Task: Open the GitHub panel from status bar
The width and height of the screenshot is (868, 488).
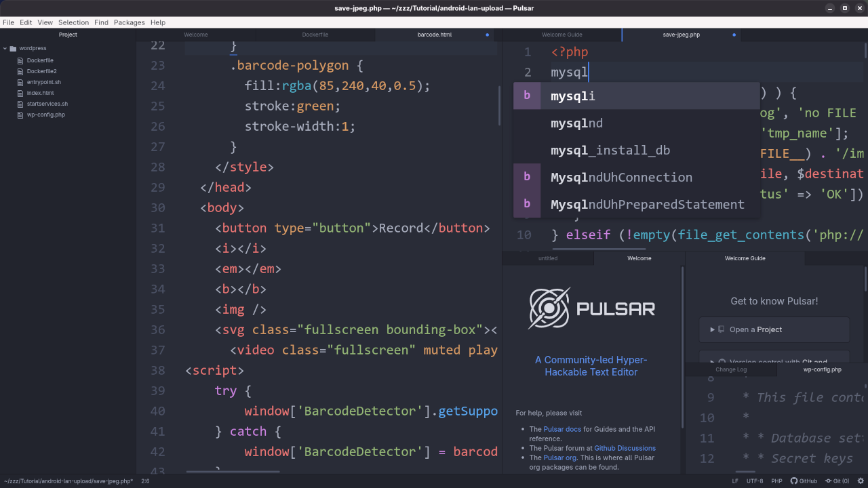Action: click(x=804, y=481)
